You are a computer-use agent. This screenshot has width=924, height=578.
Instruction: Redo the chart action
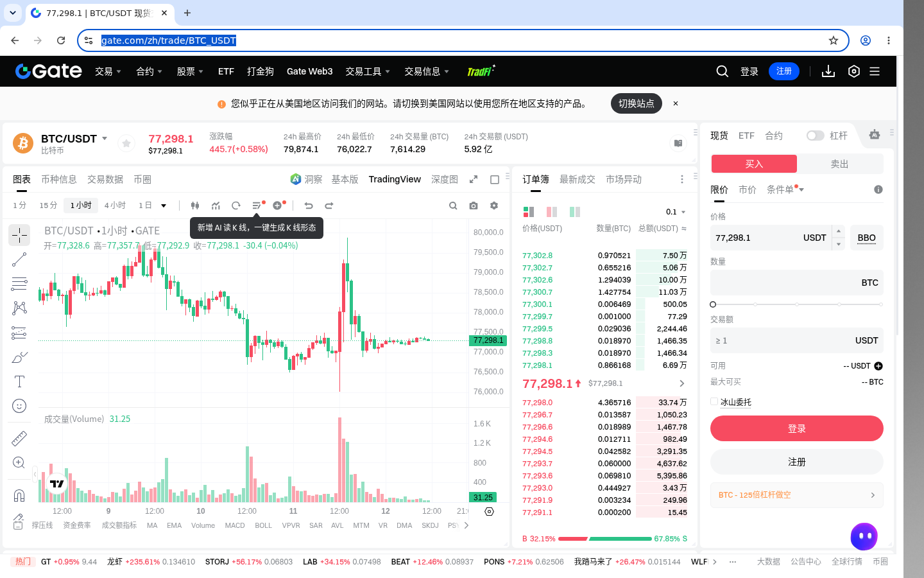[x=329, y=206]
